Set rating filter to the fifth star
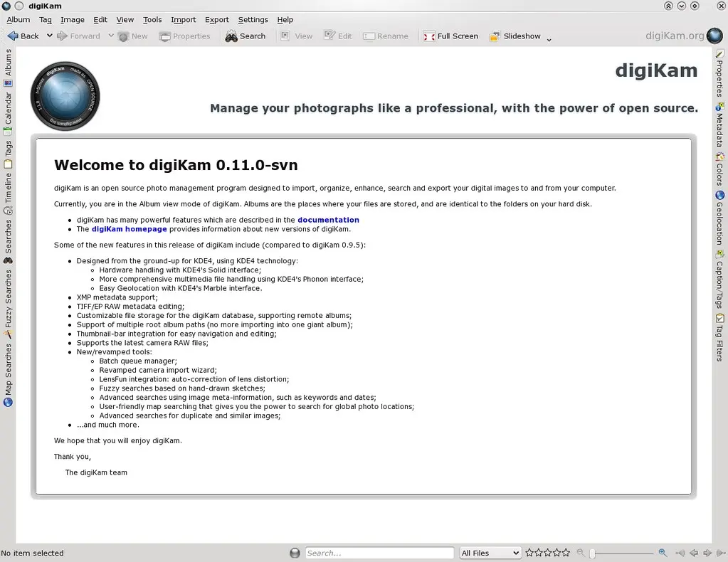 [566, 553]
